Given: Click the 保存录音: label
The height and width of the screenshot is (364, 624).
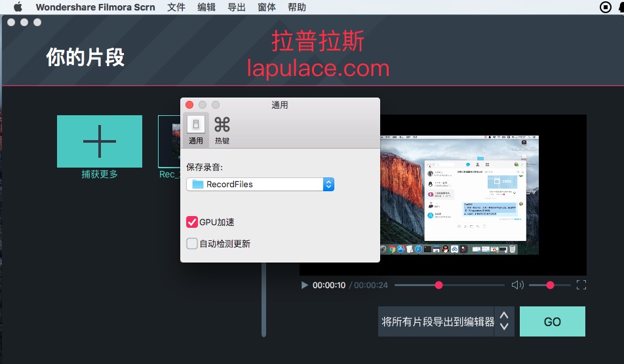Looking at the screenshot, I should pyautogui.click(x=205, y=167).
